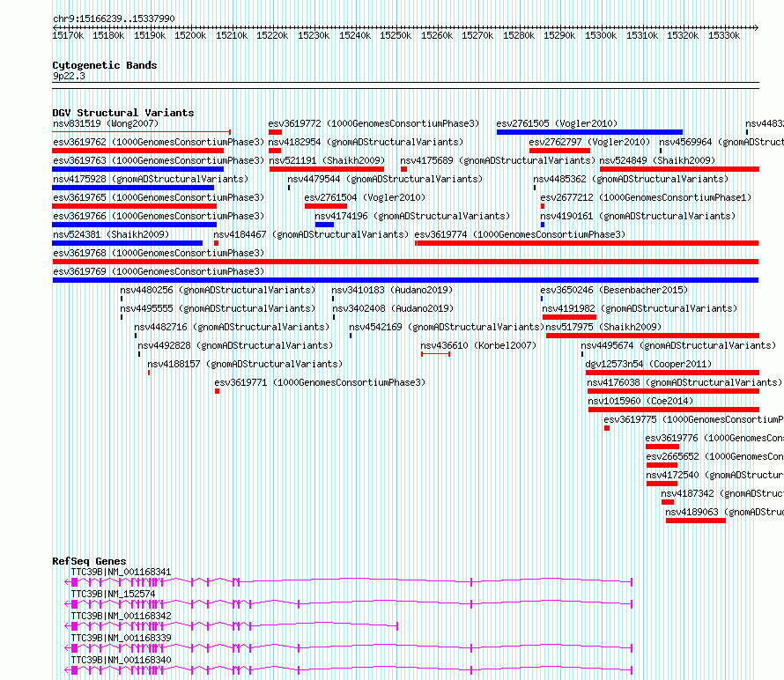This screenshot has height=680, width=784.
Task: Click the Cytogenetic Bands track title
Action: (105, 65)
